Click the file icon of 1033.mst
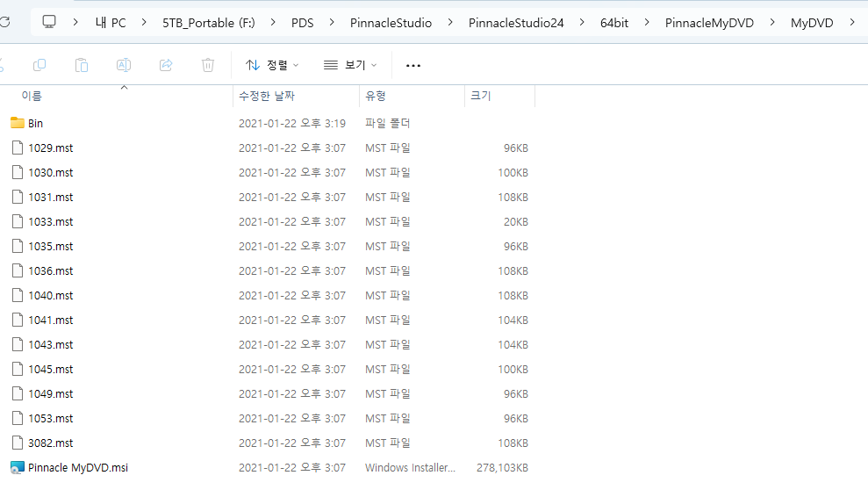The image size is (868, 497). click(x=18, y=221)
